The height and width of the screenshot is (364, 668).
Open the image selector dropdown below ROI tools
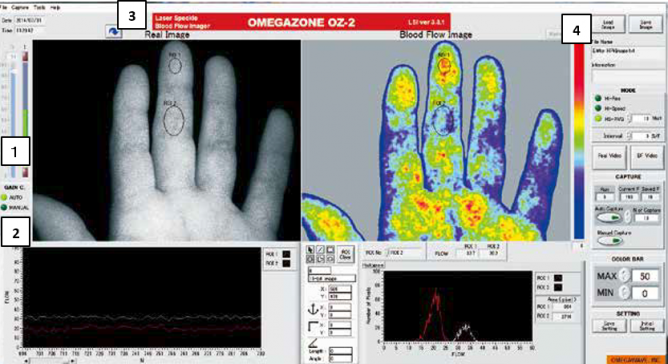tap(332, 278)
